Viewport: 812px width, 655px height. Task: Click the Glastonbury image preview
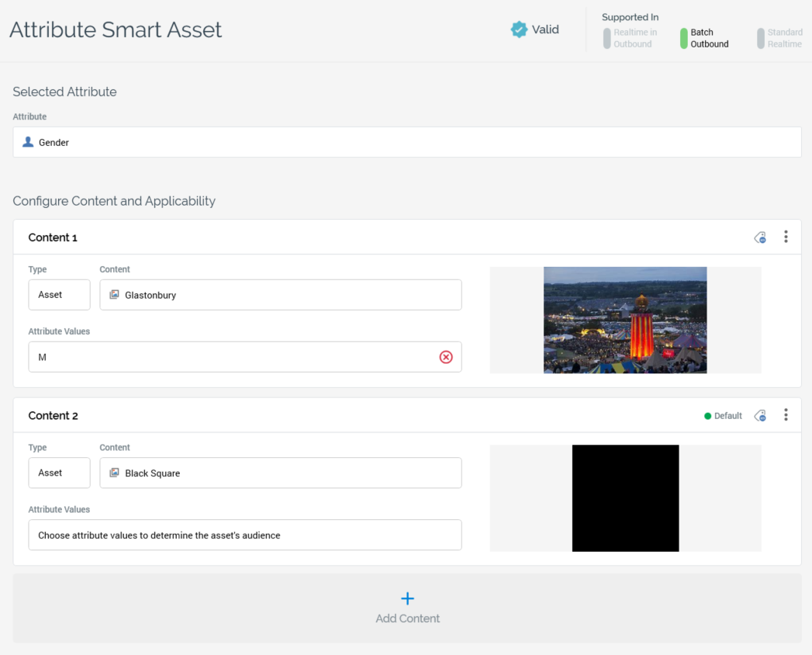pos(624,320)
